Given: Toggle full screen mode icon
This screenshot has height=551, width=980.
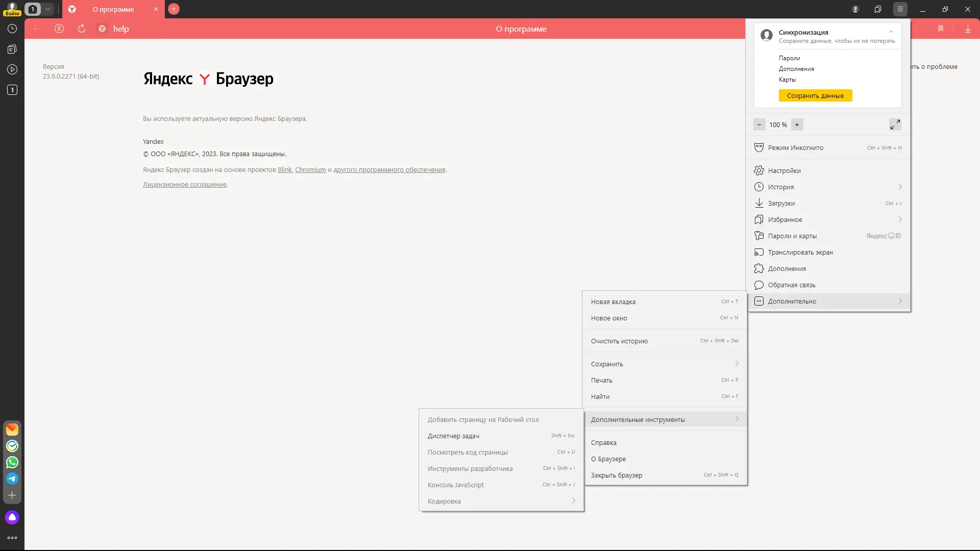Looking at the screenshot, I should point(895,124).
